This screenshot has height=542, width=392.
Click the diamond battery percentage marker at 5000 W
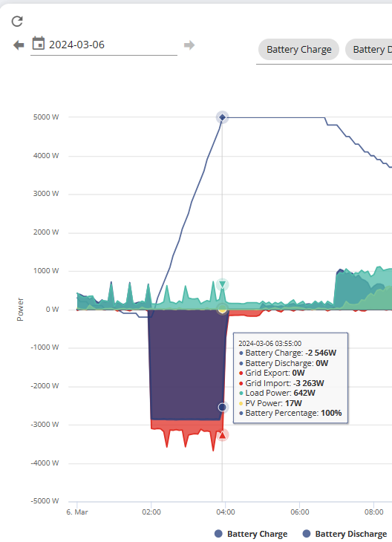click(x=222, y=117)
